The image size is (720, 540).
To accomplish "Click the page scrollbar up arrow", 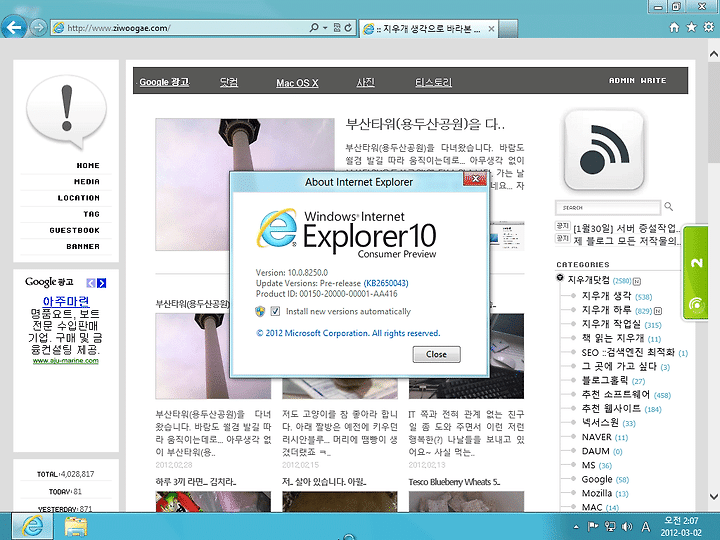I will 714,54.
